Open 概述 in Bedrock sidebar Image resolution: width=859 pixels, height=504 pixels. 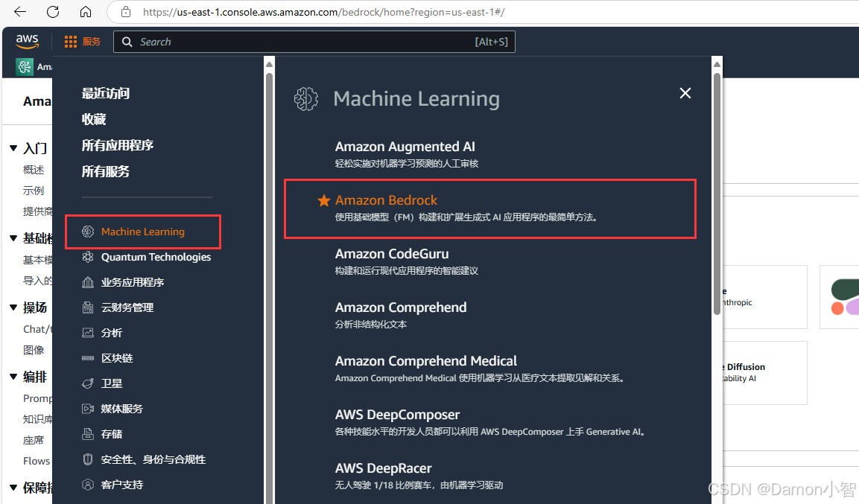coord(34,170)
